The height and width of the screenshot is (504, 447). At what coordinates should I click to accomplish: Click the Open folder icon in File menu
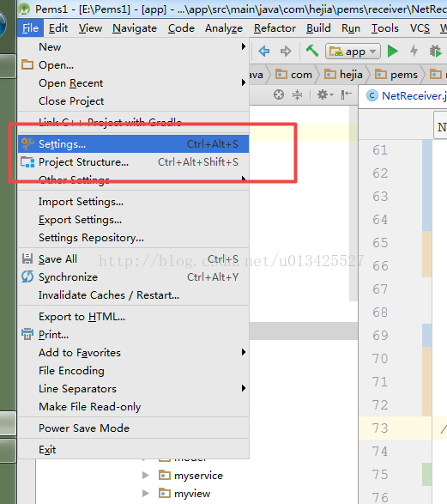pyautogui.click(x=27, y=64)
